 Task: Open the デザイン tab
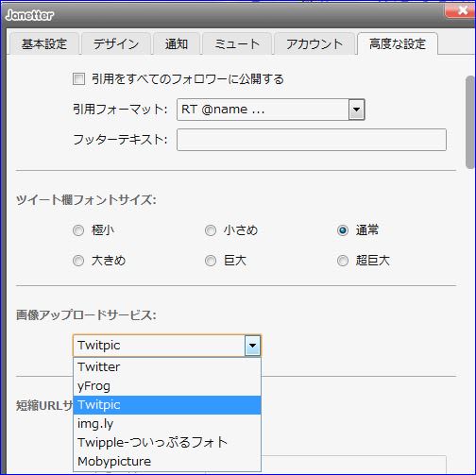116,43
